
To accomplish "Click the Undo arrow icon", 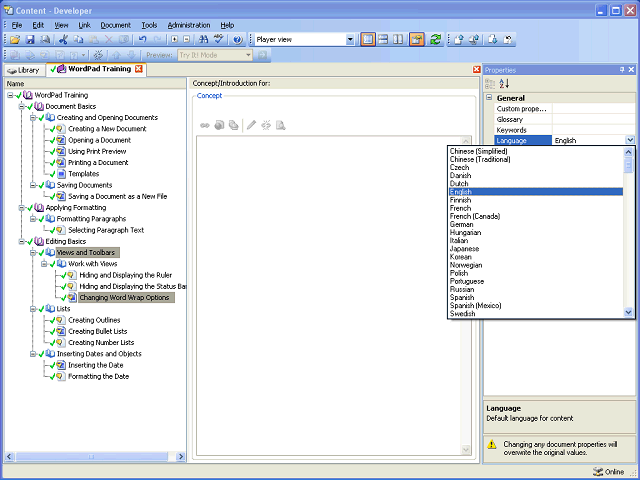I will 142,40.
